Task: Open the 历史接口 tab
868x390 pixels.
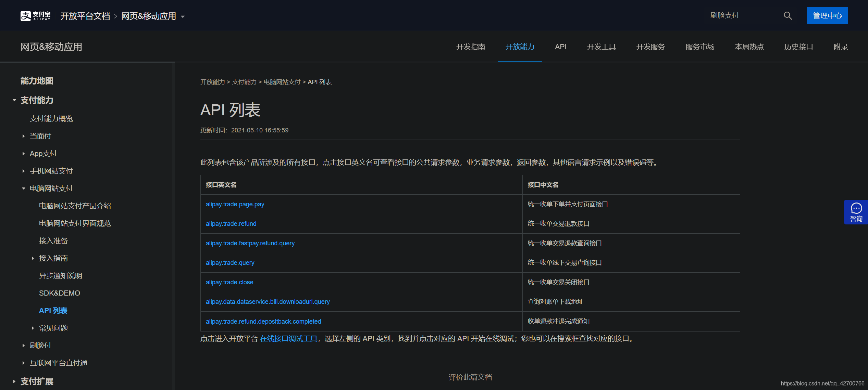Action: [798, 47]
